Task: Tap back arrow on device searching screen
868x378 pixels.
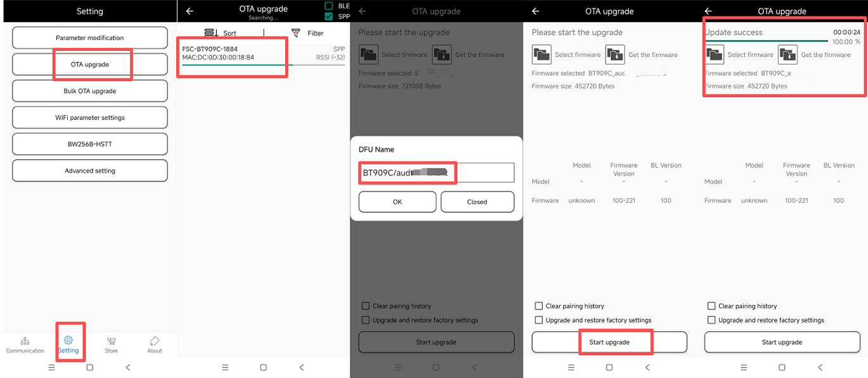Action: point(190,11)
